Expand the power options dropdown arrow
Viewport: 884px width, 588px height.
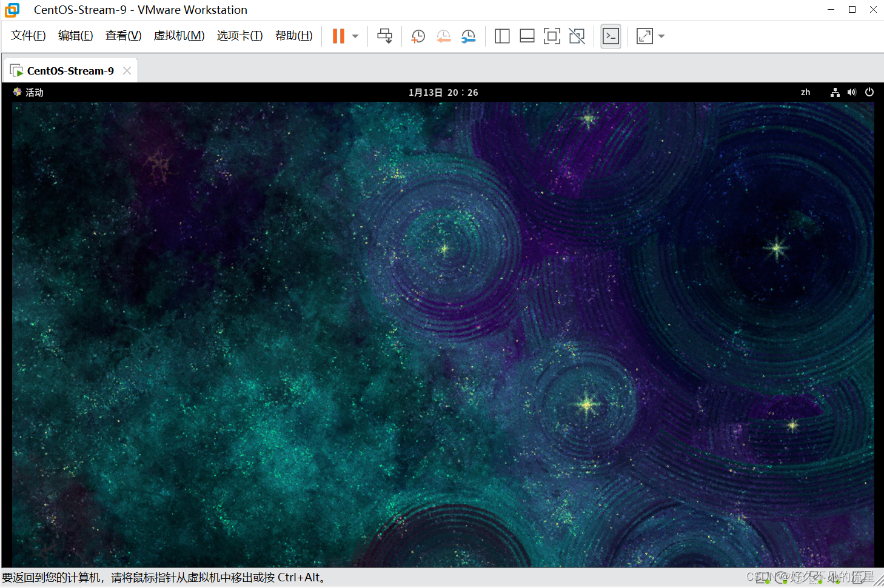point(355,36)
